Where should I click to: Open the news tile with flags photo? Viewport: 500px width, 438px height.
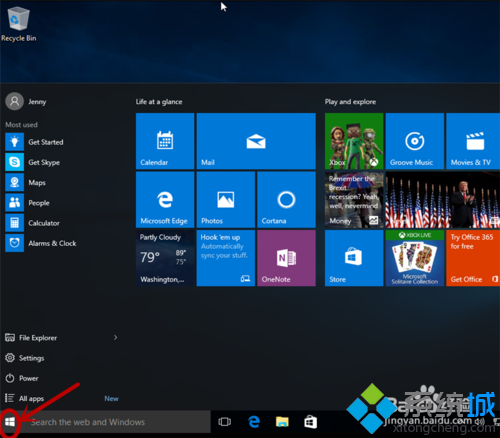point(443,200)
